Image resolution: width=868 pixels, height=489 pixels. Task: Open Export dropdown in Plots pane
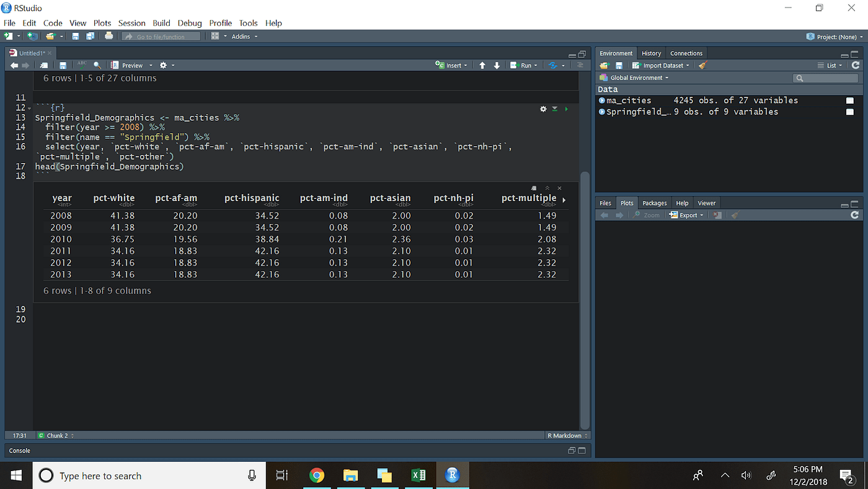click(687, 215)
